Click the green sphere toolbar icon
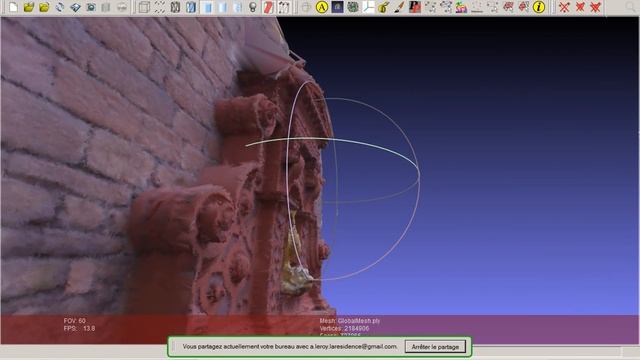640x360 pixels. [353, 7]
